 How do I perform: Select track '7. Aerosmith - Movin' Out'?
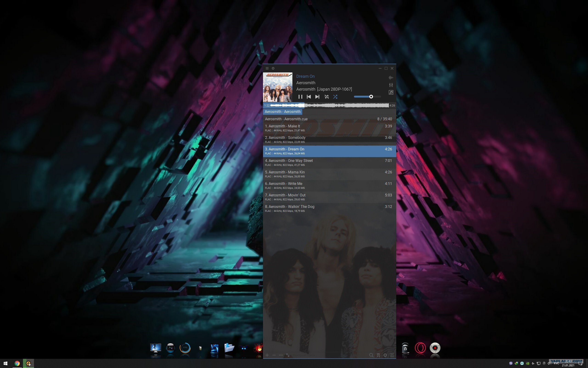point(329,197)
